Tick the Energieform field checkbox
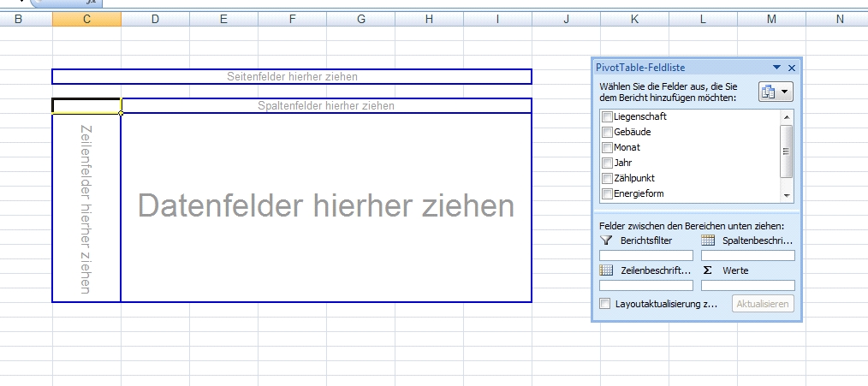 (607, 193)
